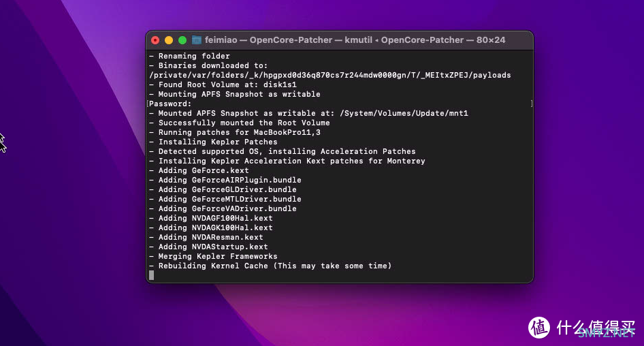644x346 pixels.
Task: Click the folder icon in title bar
Action: tap(197, 40)
